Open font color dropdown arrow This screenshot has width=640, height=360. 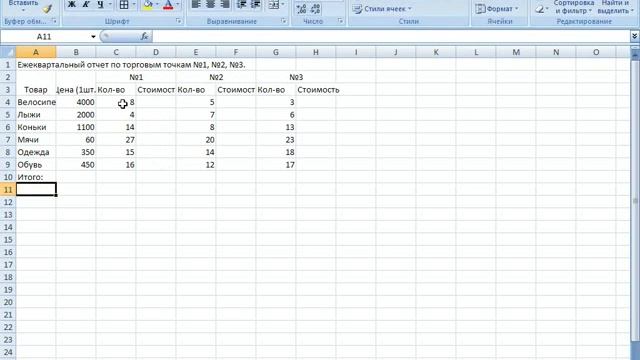pos(178,5)
